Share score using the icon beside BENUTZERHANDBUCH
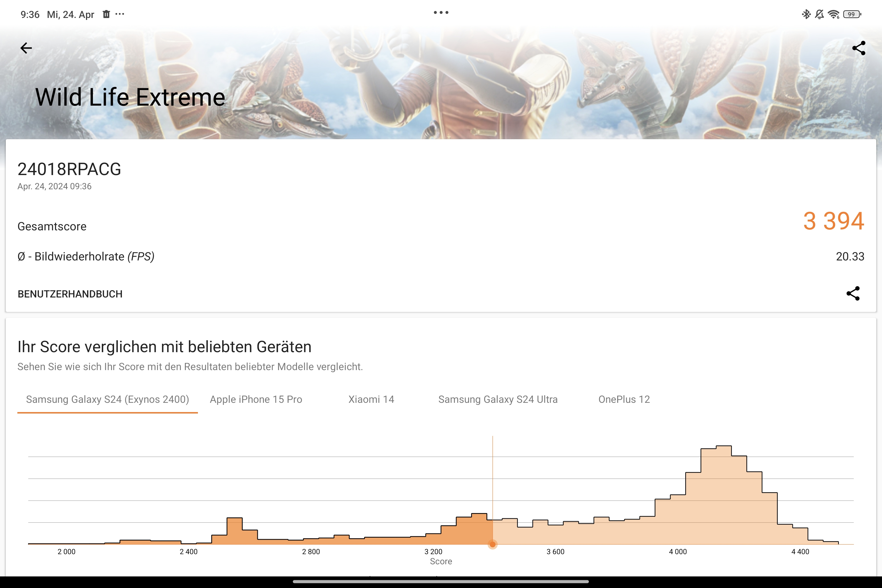Viewport: 882px width, 588px height. tap(853, 293)
